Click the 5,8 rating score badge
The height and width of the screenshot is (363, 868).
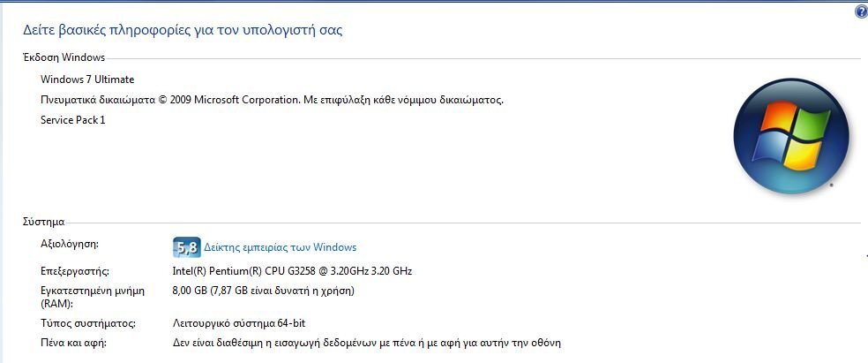pos(186,247)
